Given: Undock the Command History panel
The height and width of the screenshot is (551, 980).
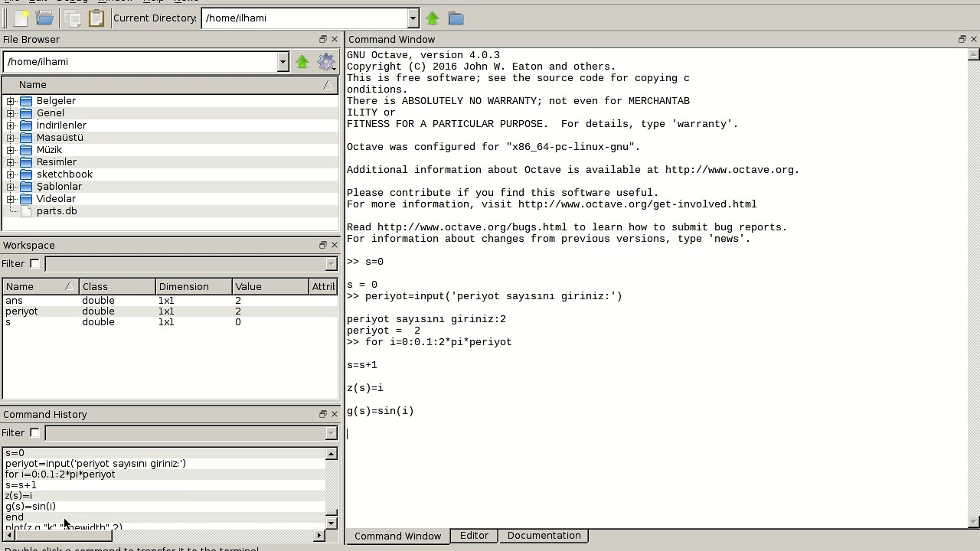Looking at the screenshot, I should (323, 414).
